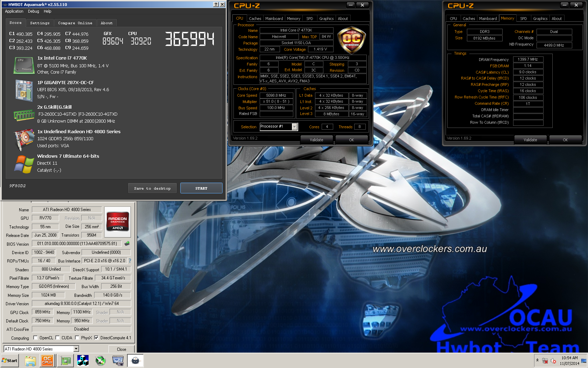This screenshot has width=588, height=368.
Task: Uncheck the DirectCompute 4.1 checkbox
Action: pos(96,338)
